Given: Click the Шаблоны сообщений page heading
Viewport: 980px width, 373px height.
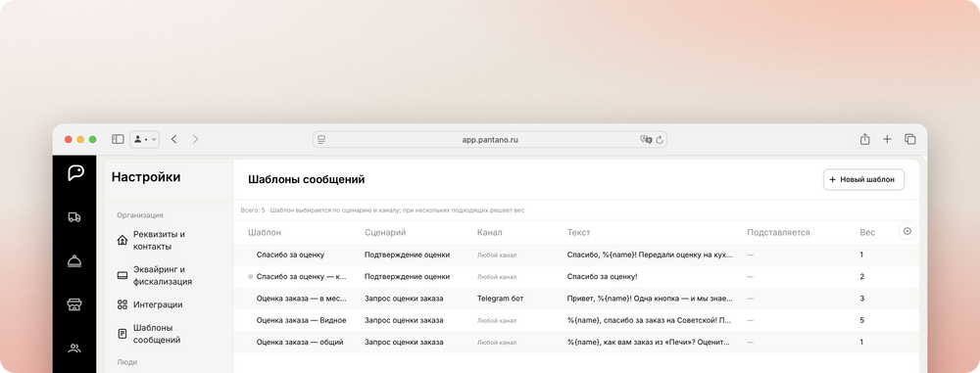Looking at the screenshot, I should coord(306,180).
